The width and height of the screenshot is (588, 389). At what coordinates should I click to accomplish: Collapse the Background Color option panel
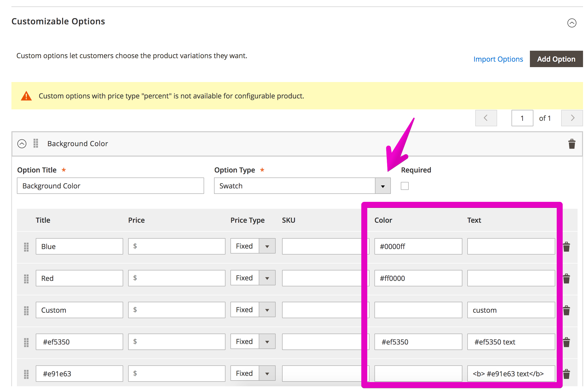pos(22,144)
